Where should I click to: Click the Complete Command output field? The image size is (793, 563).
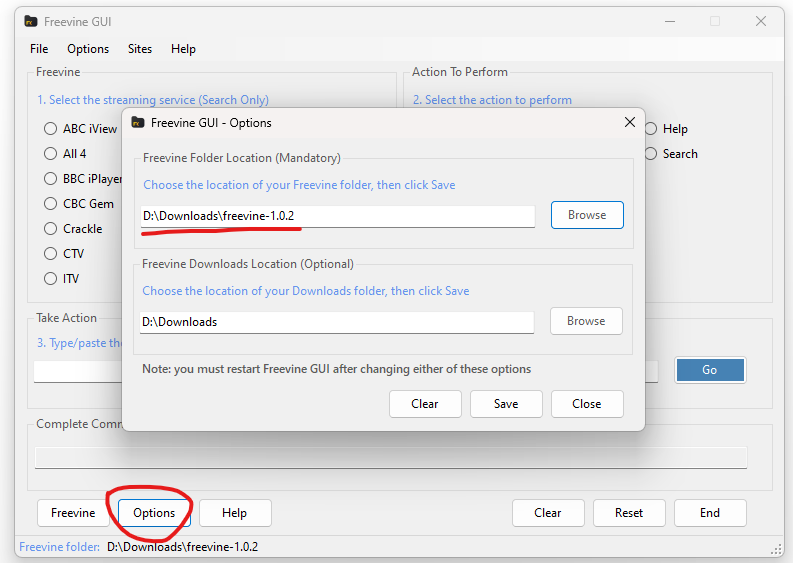pos(391,458)
